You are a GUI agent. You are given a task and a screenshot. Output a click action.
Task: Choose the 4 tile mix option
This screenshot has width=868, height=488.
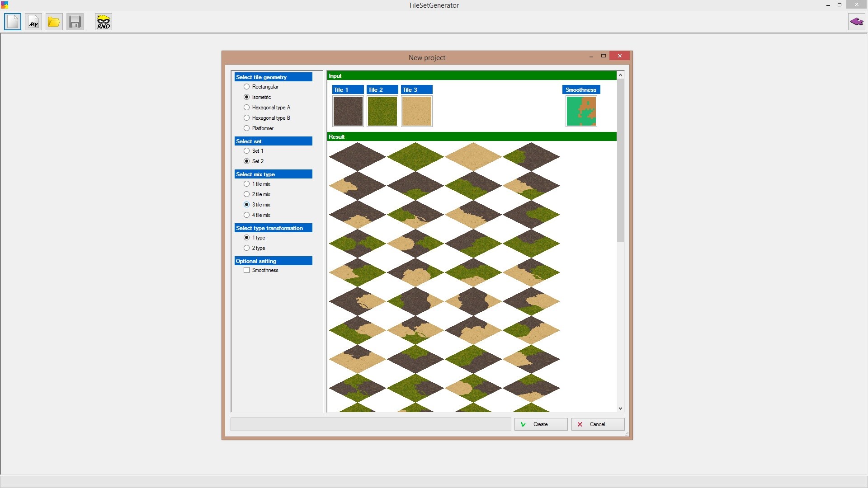pyautogui.click(x=247, y=215)
